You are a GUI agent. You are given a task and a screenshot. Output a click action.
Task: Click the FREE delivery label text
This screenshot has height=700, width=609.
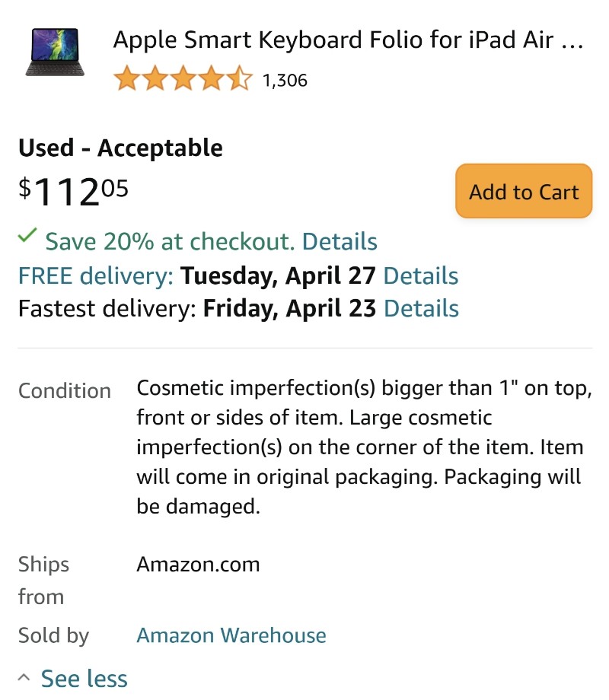click(x=96, y=275)
